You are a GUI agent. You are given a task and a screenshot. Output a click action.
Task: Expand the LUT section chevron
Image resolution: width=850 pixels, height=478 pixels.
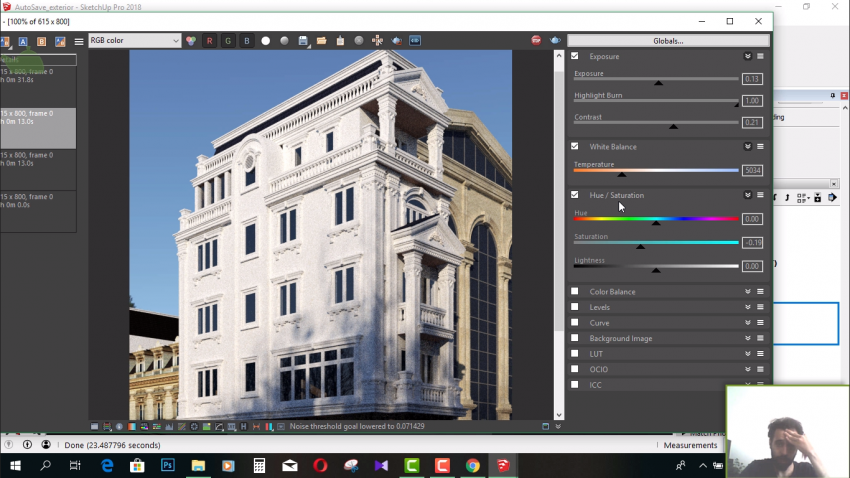click(748, 353)
